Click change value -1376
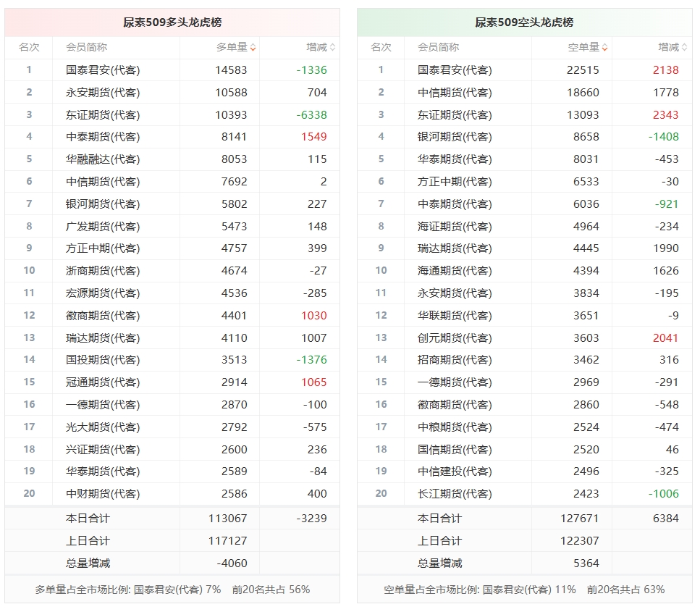700x612 pixels. (311, 360)
